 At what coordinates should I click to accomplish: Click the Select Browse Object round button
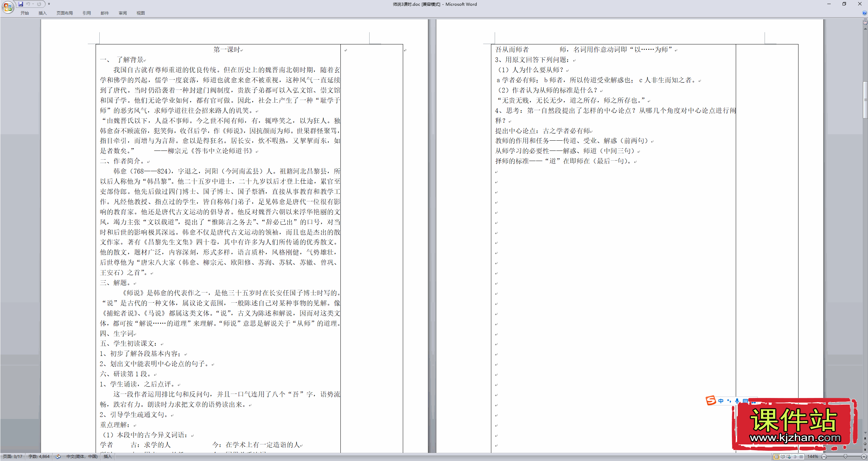click(865, 444)
